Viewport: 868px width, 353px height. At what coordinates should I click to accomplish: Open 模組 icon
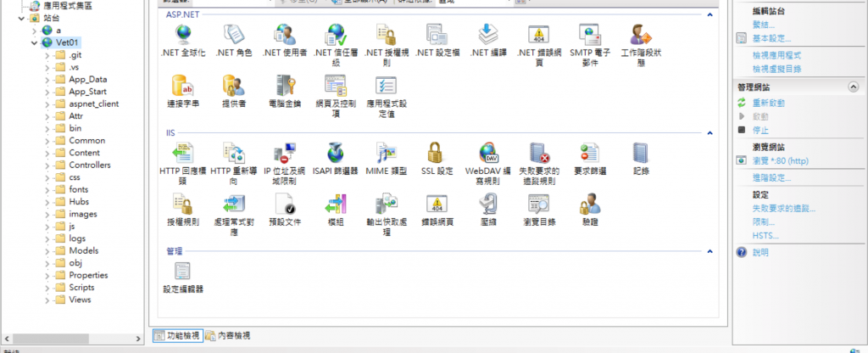pyautogui.click(x=336, y=205)
